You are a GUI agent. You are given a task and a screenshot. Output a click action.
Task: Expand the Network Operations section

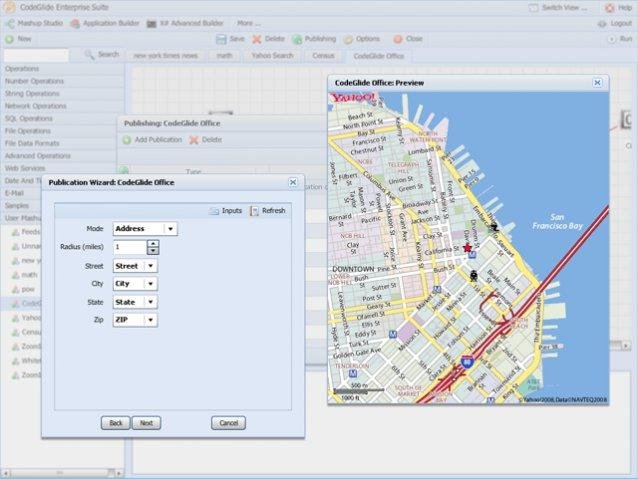[62, 106]
